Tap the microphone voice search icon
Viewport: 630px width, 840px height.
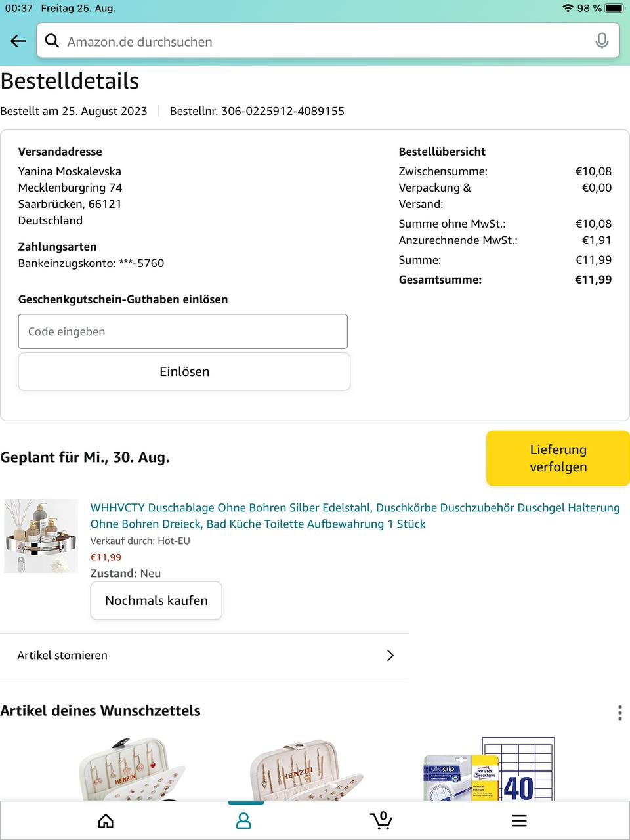click(x=601, y=41)
